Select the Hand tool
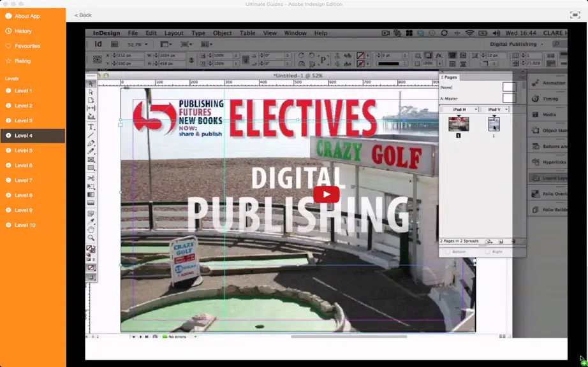 point(91,229)
